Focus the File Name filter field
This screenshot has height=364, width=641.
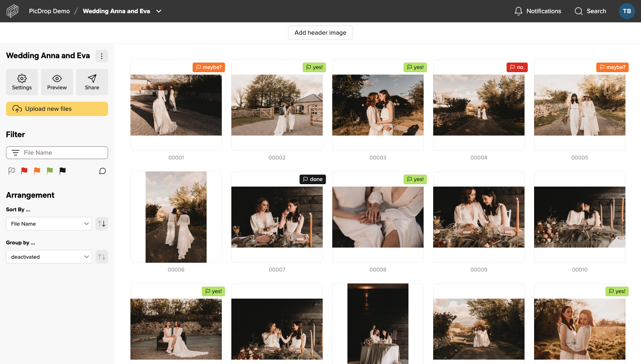pos(57,153)
